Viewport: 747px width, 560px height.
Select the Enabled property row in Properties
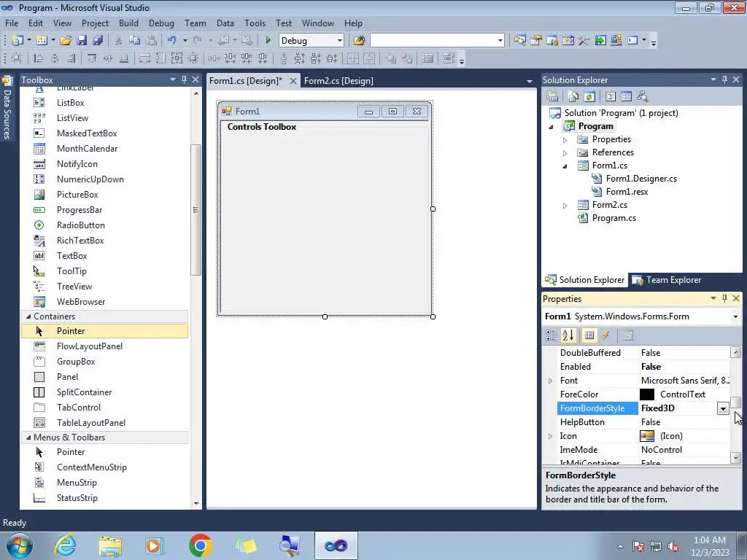643,367
